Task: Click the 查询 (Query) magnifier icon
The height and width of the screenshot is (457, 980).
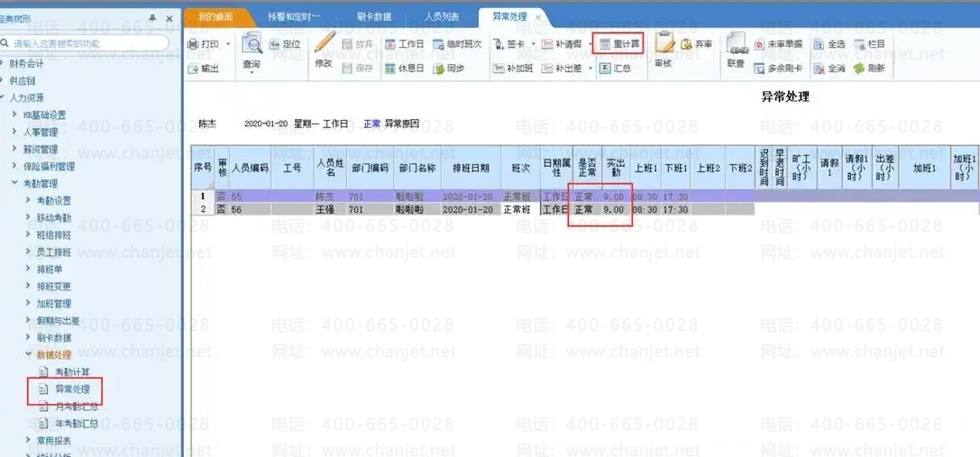Action: (252, 45)
